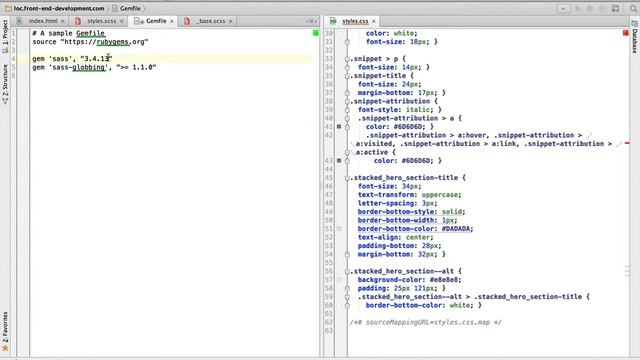The width and height of the screenshot is (640, 360).
Task: Close the _base.scss tab
Action: tap(231, 21)
